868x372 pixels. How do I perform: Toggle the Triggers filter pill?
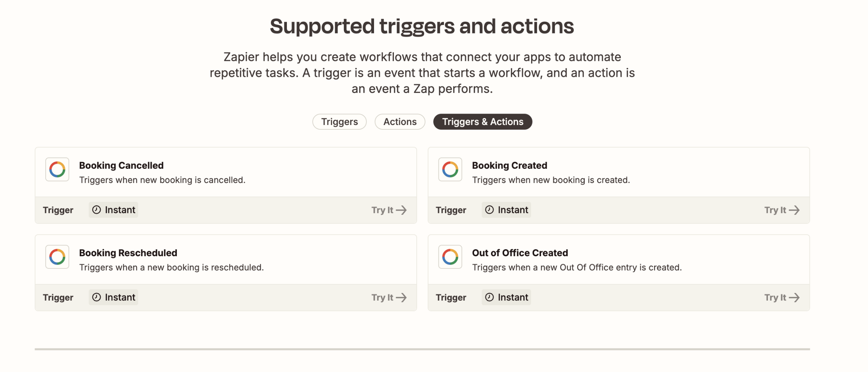tap(339, 121)
